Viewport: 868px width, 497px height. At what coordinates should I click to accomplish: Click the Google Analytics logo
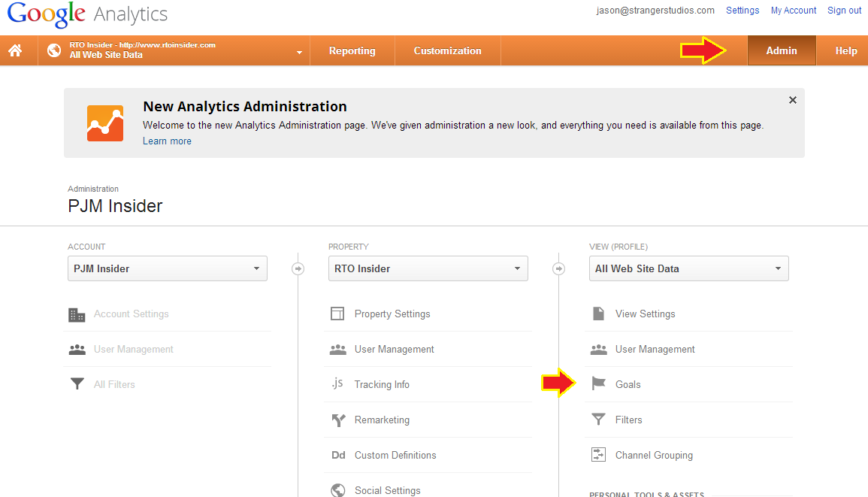[x=87, y=14]
